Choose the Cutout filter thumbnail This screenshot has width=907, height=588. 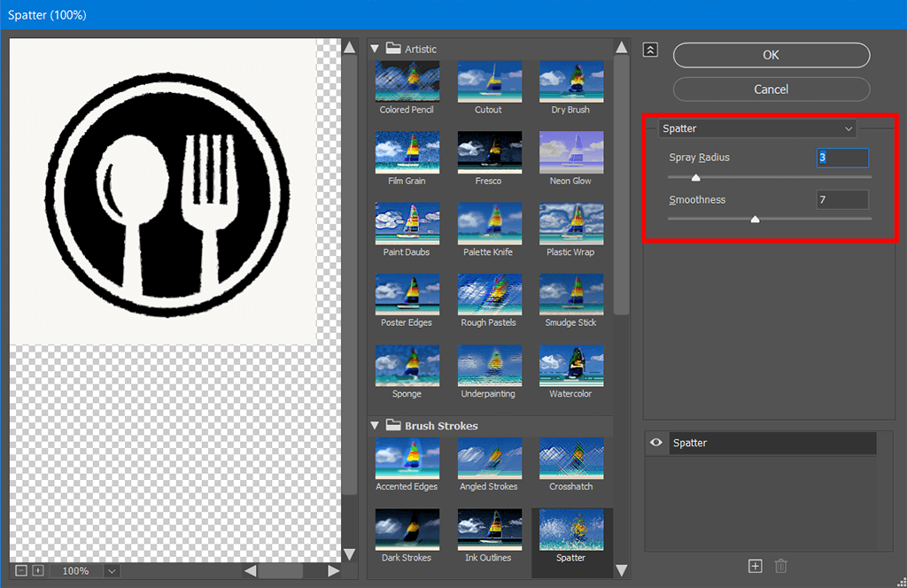point(489,81)
